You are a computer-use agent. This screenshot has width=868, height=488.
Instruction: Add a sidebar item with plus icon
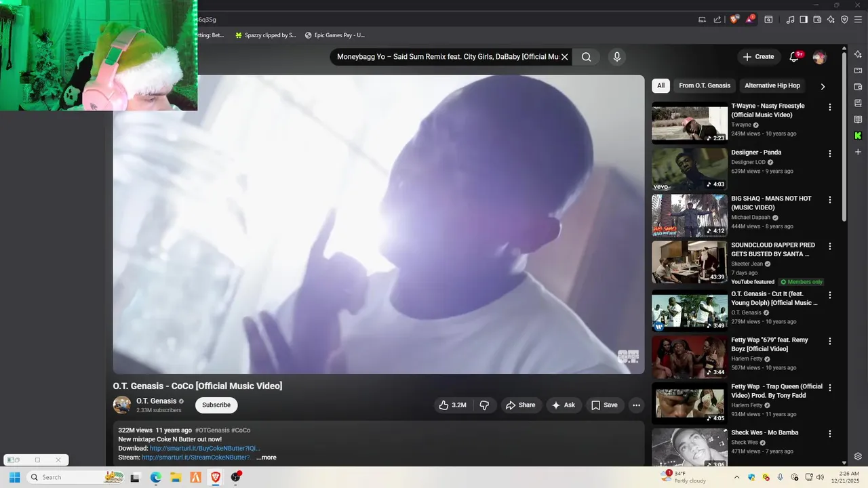point(858,152)
